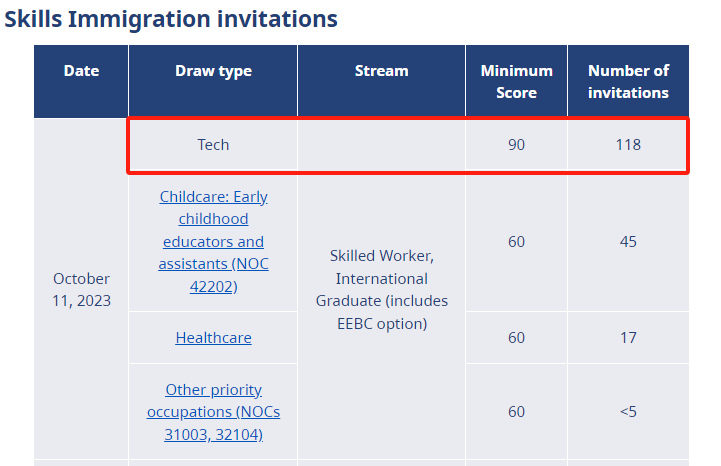Select the Tech draw type cell
The image size is (721, 466).
pos(213,145)
